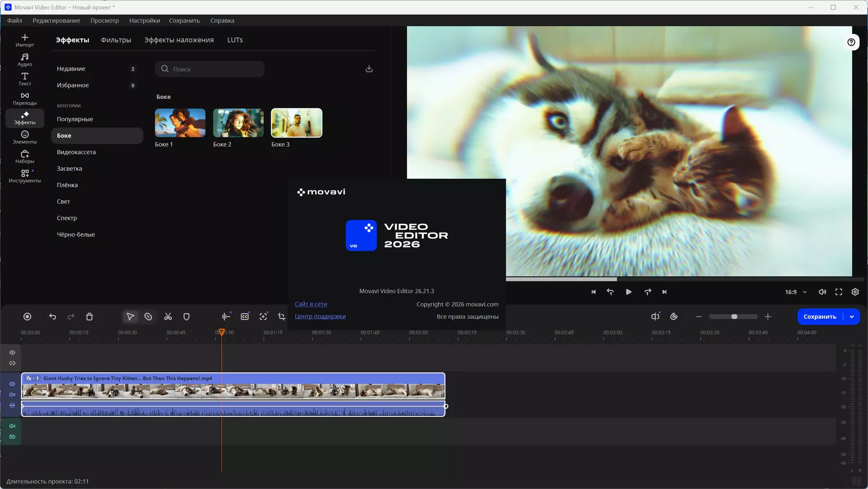Expand the arrow beside blue Сохранить button
This screenshot has height=489, width=868.
pos(852,316)
